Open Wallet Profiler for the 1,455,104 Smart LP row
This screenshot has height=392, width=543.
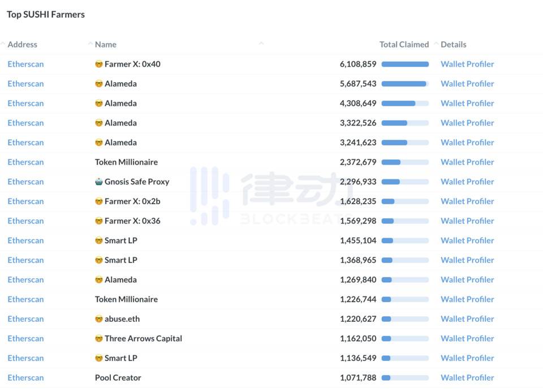[x=467, y=240]
